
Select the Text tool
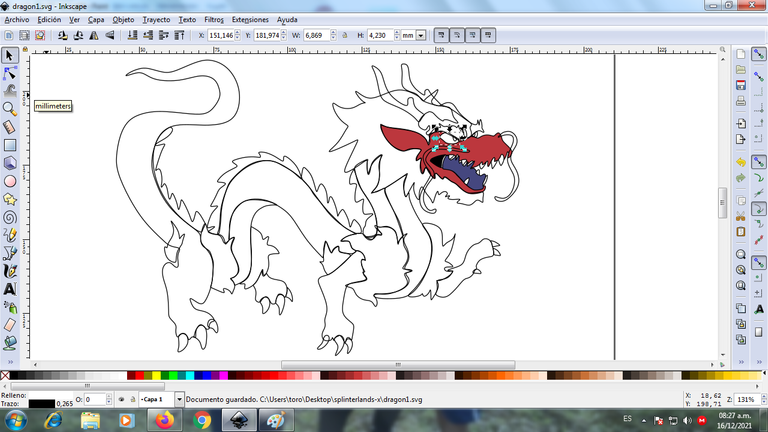click(x=9, y=289)
